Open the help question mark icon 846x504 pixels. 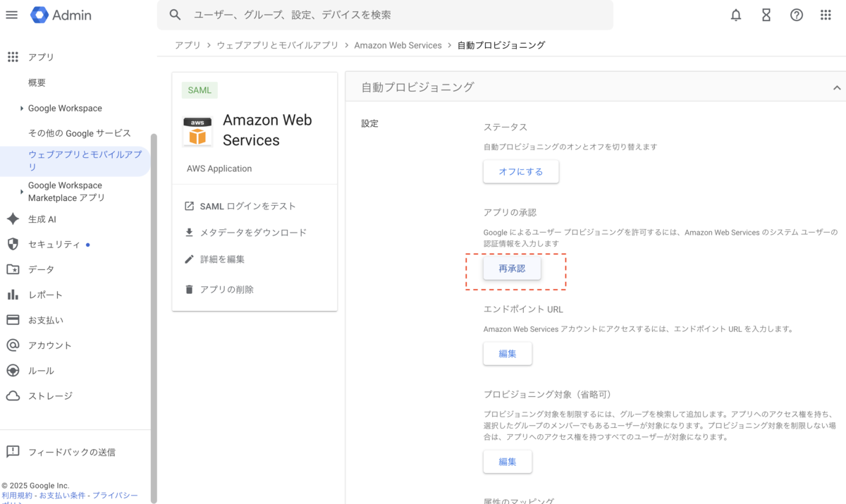pos(797,15)
